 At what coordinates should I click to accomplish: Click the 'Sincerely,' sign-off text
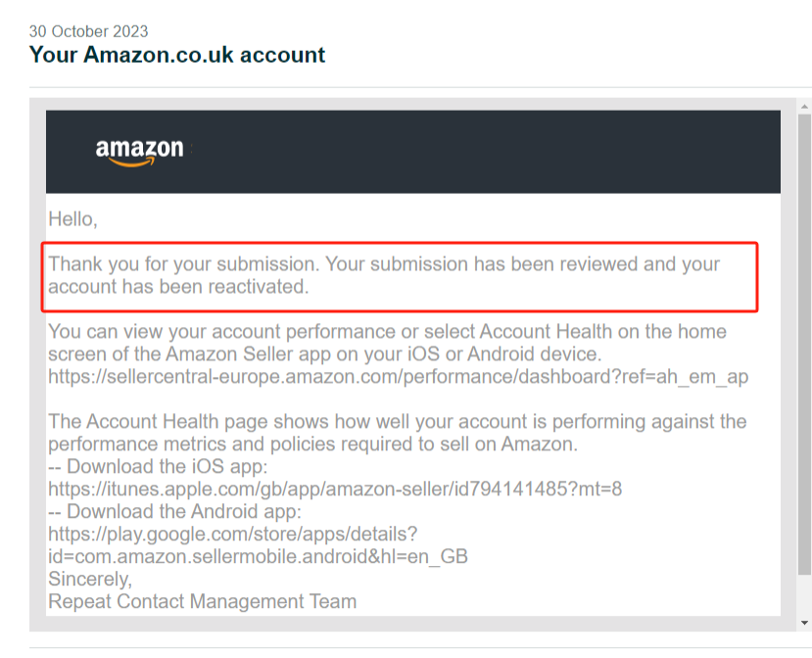(90, 579)
